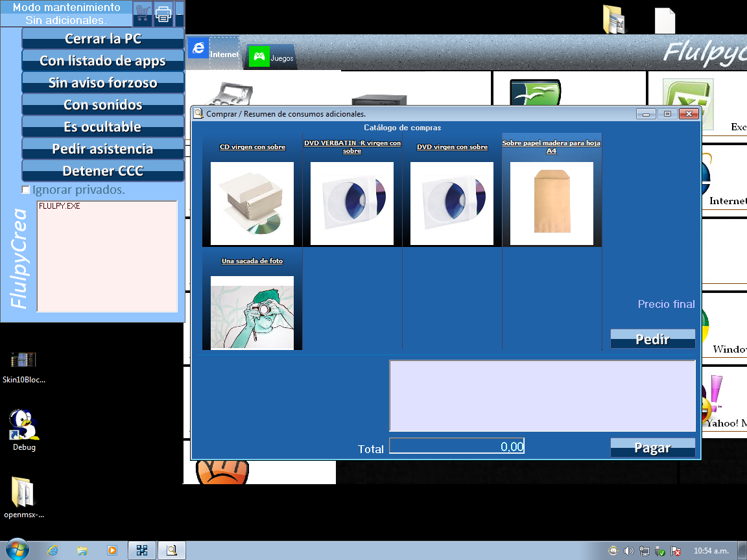Open DVD virgen con sobre link
747x560 pixels.
point(452,146)
